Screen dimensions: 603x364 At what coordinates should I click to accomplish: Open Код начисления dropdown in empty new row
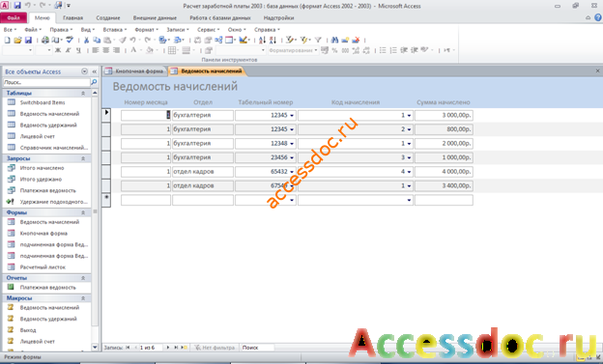coord(409,200)
